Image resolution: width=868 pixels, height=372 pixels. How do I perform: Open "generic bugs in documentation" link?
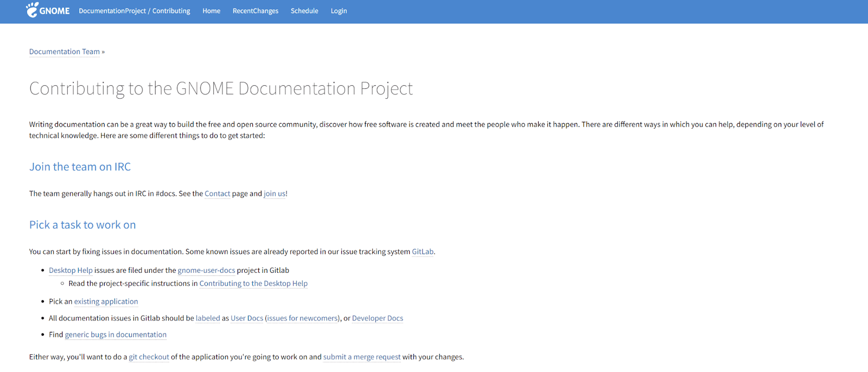pos(116,335)
